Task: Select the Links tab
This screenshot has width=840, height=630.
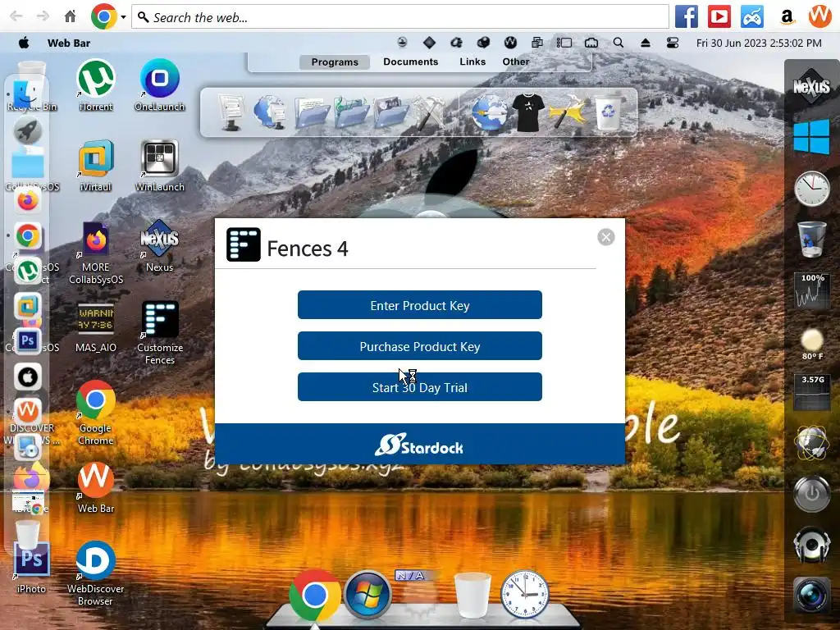Action: [472, 62]
